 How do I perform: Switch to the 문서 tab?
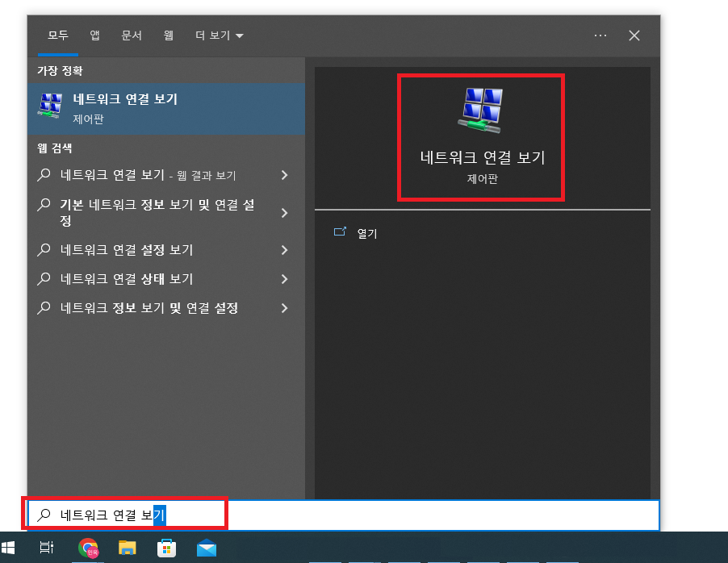[x=132, y=35]
